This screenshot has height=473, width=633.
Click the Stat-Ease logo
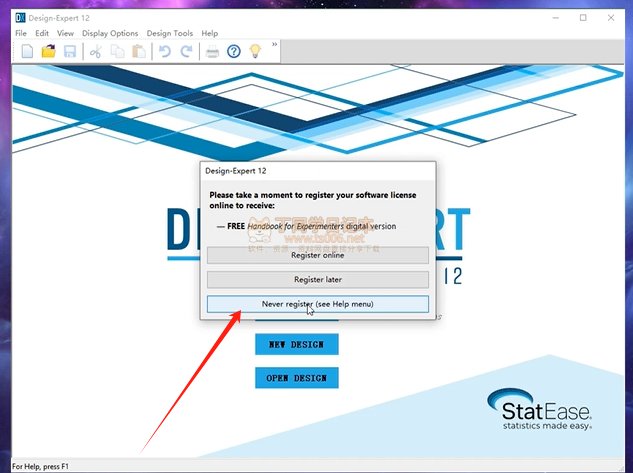point(540,409)
